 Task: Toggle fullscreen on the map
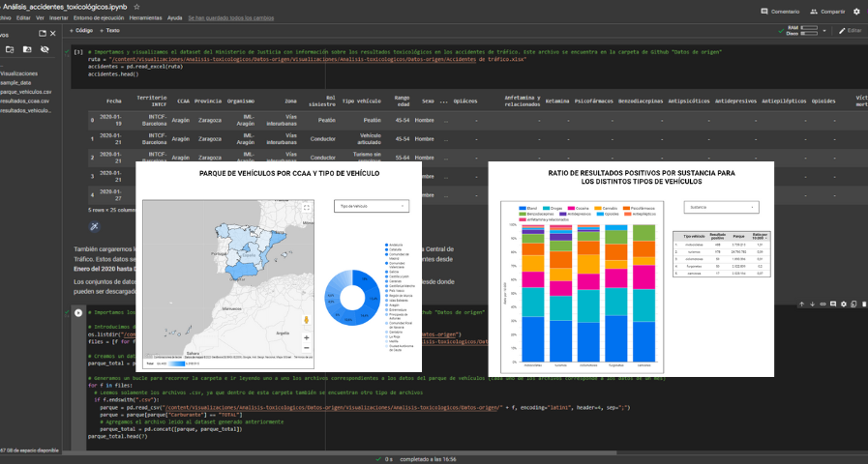click(x=306, y=208)
